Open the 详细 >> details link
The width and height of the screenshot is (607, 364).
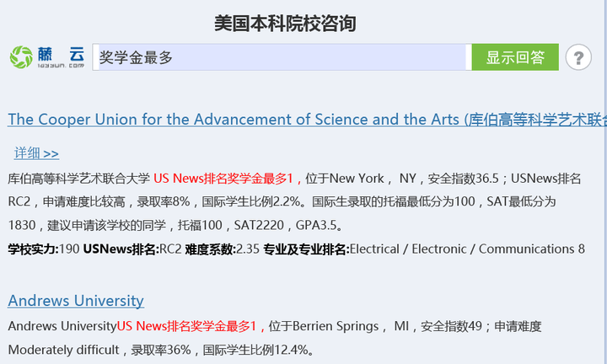point(36,153)
